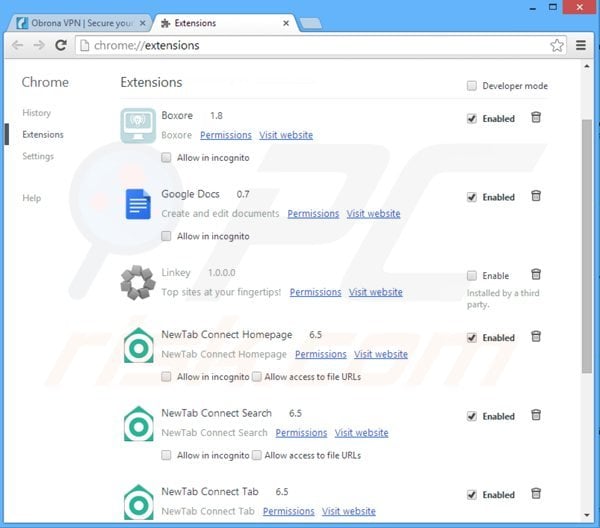600x528 pixels.
Task: Visit website for Google Docs
Action: point(373,213)
